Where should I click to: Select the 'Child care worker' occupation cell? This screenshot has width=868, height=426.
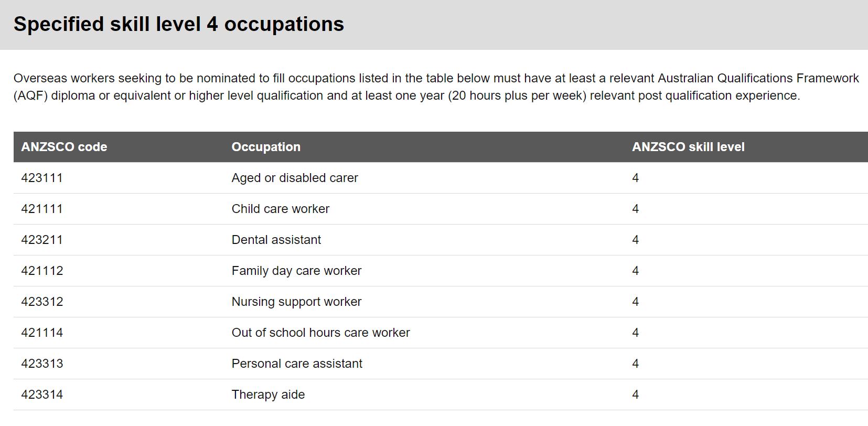(x=281, y=209)
